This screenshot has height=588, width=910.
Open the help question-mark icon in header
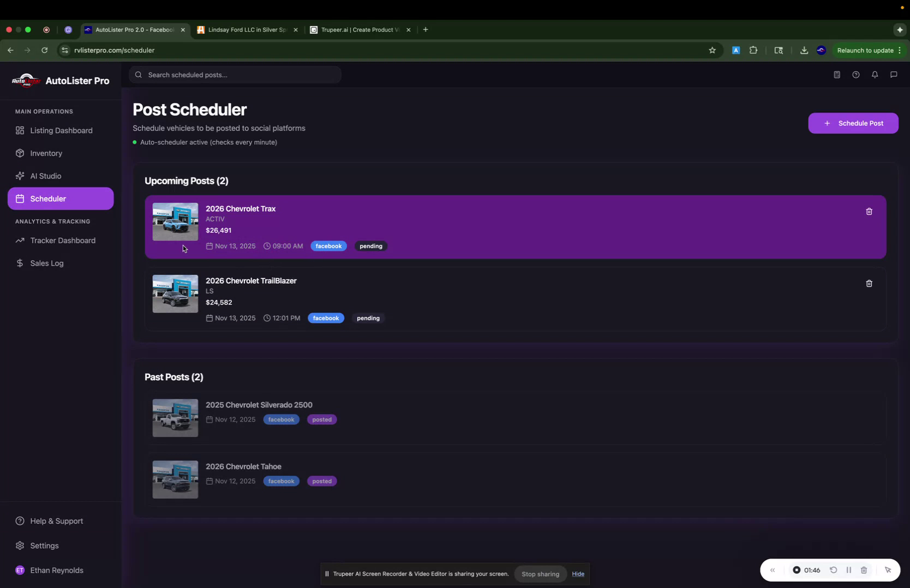[x=855, y=75]
